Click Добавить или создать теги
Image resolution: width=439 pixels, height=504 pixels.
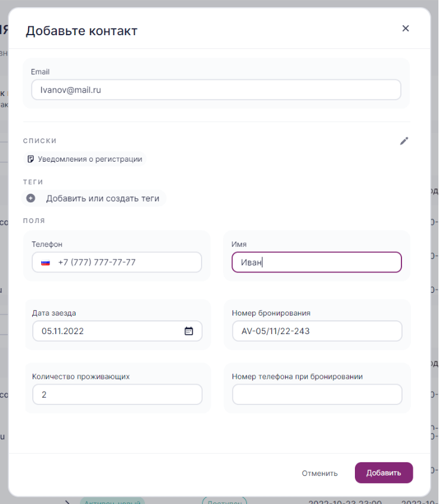[103, 199]
